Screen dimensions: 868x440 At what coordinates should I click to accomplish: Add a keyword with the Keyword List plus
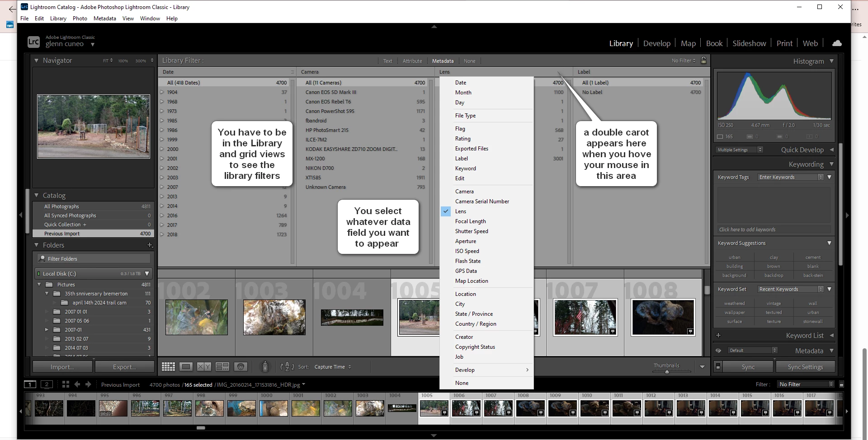point(718,336)
